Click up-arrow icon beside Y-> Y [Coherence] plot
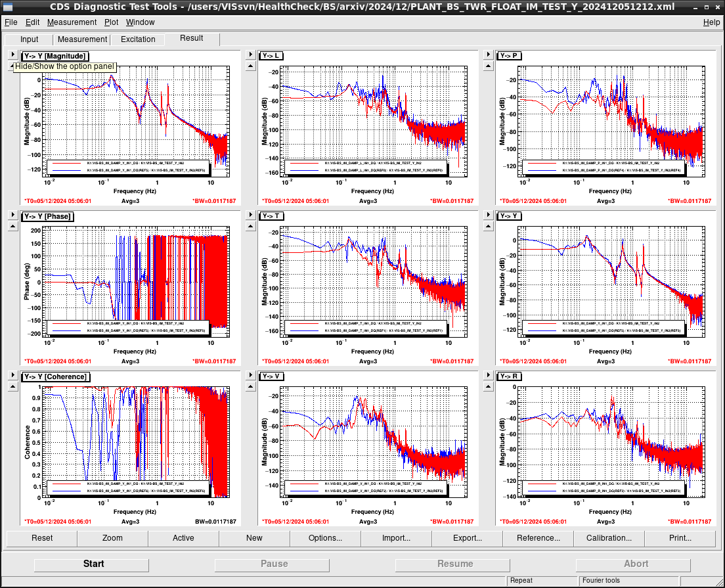Screen dimensions: 725x588 tap(13, 387)
